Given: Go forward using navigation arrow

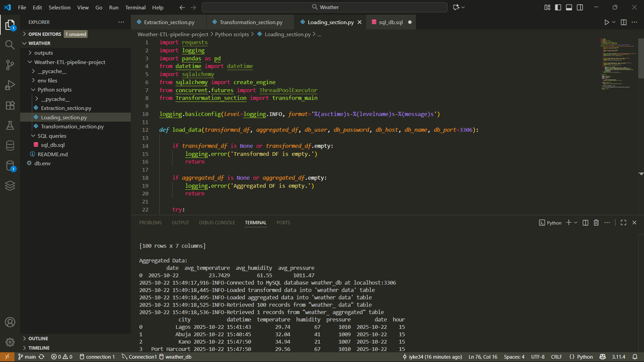Looking at the screenshot, I should (x=193, y=8).
